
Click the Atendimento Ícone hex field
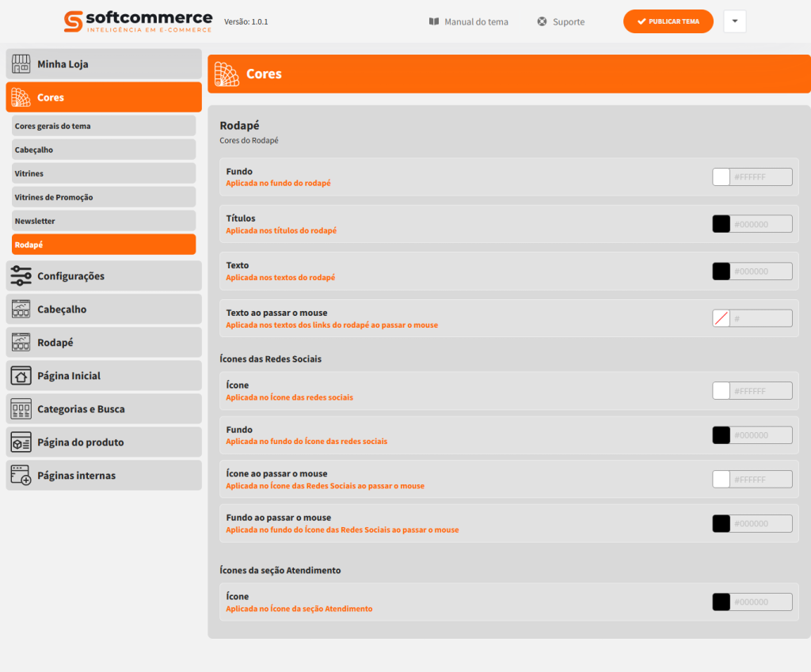tap(761, 602)
